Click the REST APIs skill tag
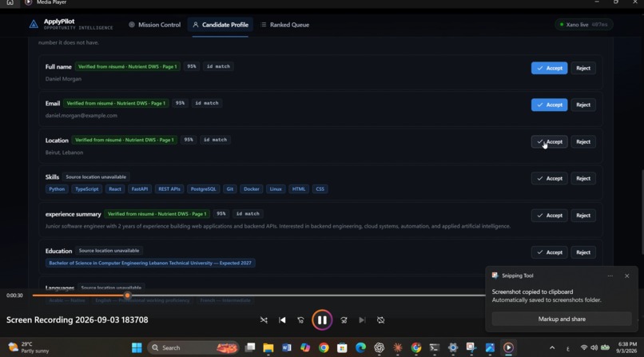 click(x=169, y=189)
